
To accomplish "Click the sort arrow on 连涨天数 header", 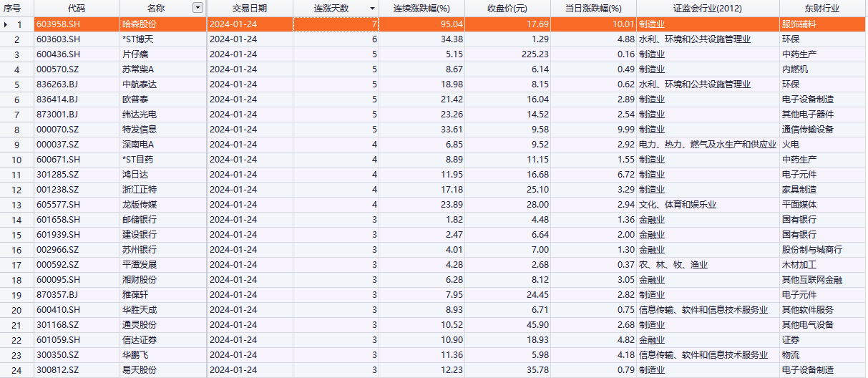I will coord(372,9).
